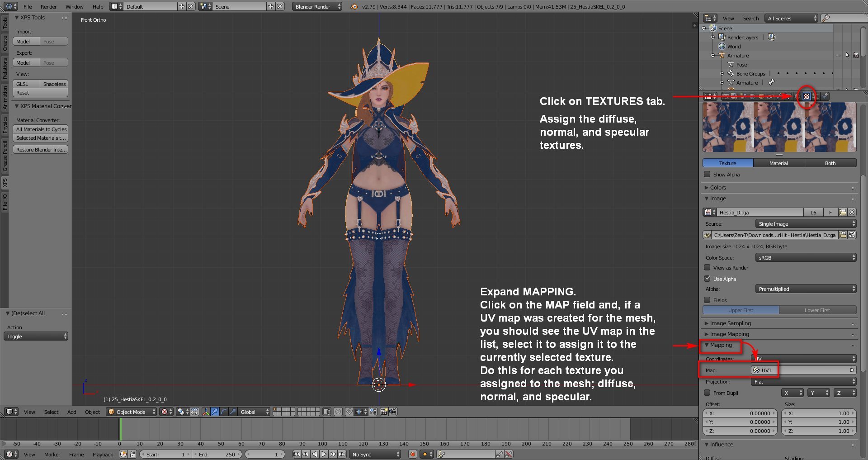Click the insert keyframe key icon

(x=500, y=454)
